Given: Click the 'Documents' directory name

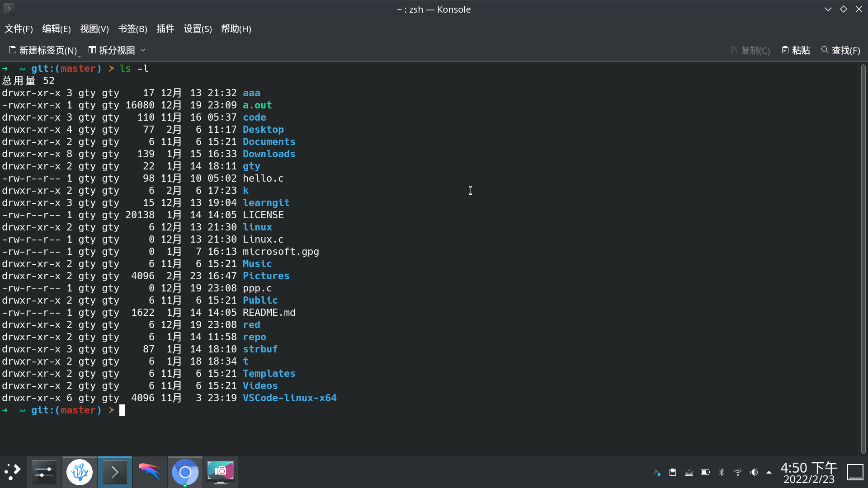Looking at the screenshot, I should (x=269, y=142).
